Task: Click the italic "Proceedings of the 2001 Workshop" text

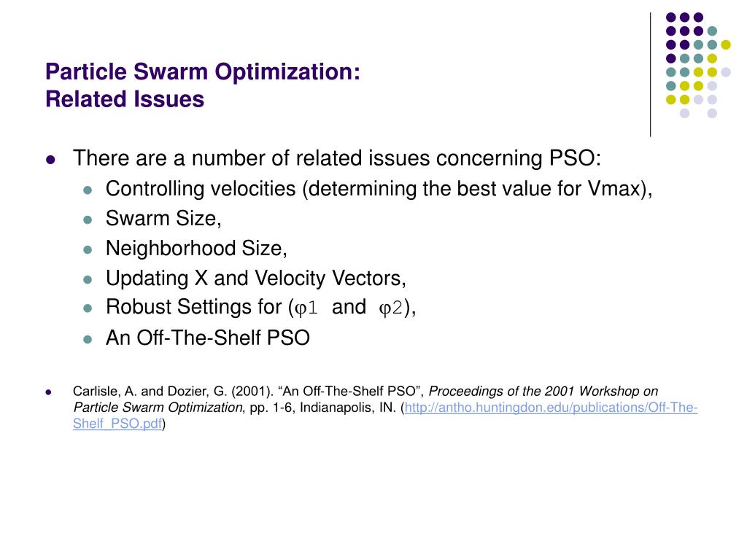Action: [543, 392]
